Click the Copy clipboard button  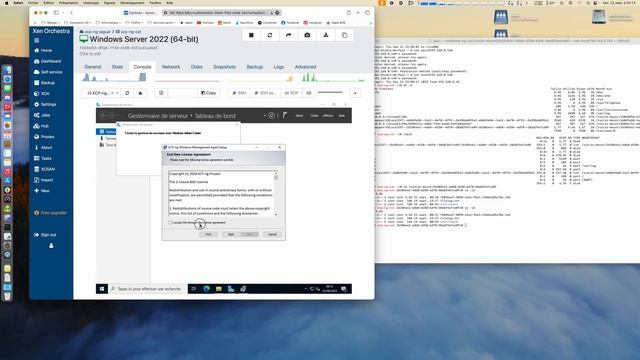pyautogui.click(x=209, y=93)
